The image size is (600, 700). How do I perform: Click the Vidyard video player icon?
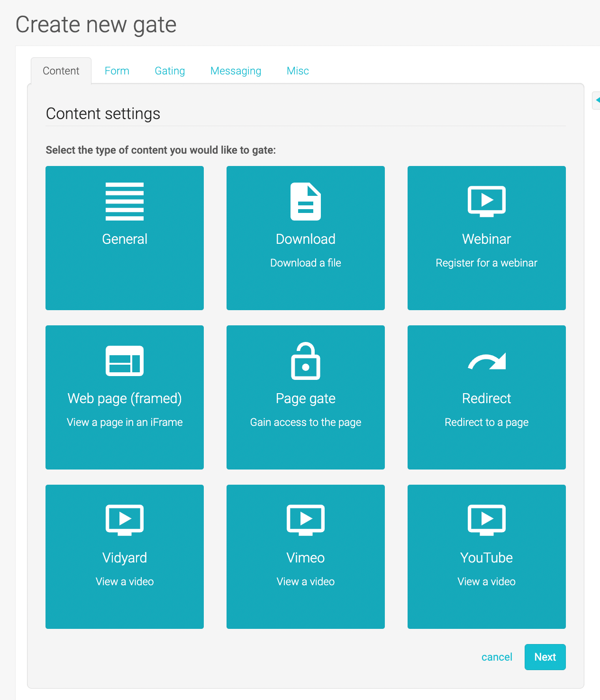coord(125,520)
